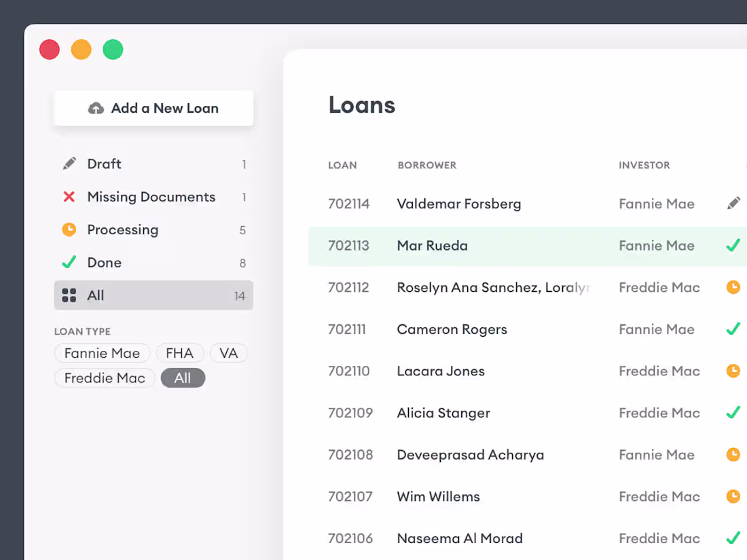This screenshot has height=560, width=747.
Task: Click the pencil status icon for loan 702114
Action: (x=733, y=204)
